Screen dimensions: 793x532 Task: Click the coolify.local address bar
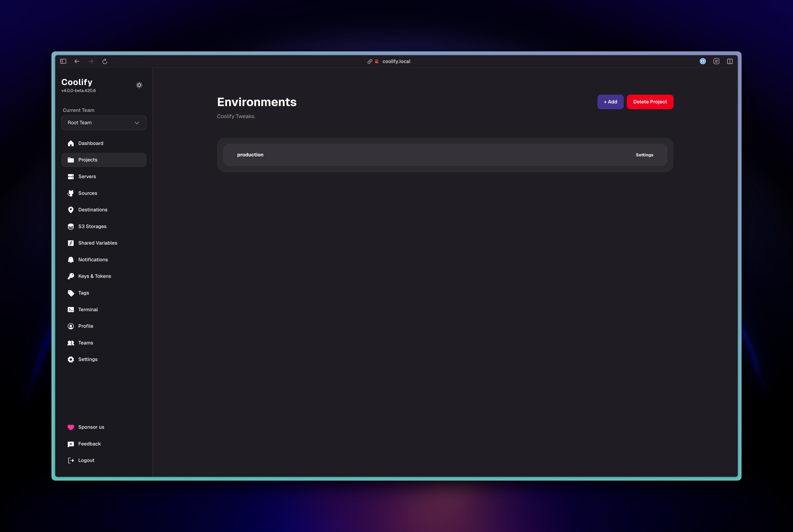pos(396,61)
